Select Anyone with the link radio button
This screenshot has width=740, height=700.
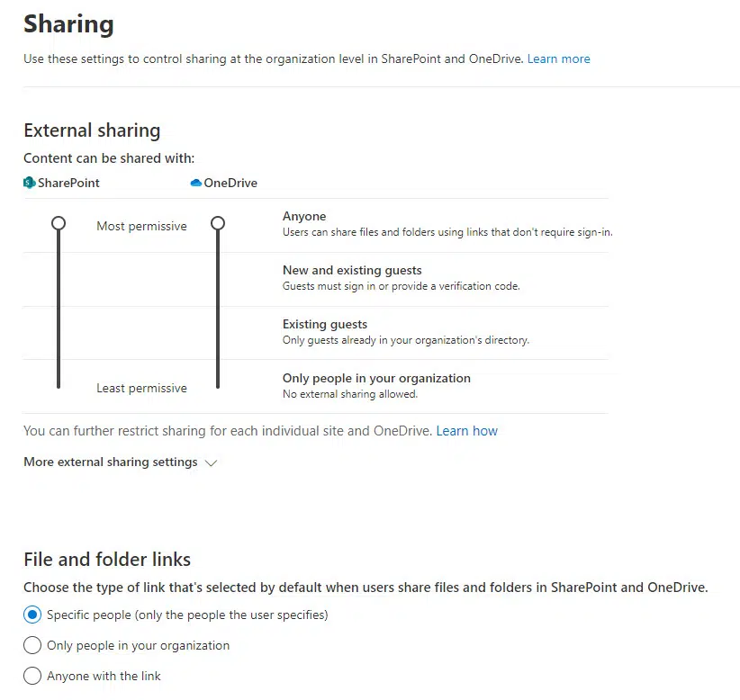pyautogui.click(x=32, y=676)
